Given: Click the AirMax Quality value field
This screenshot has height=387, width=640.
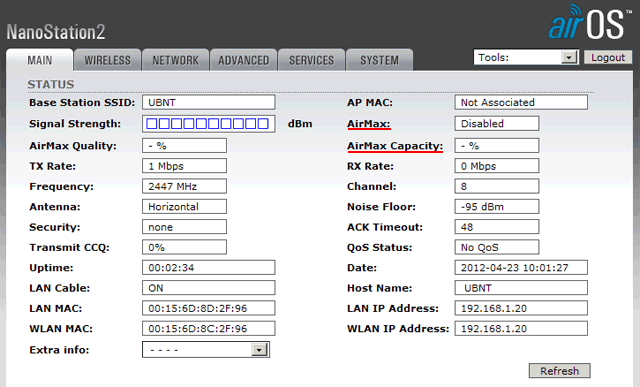Looking at the screenshot, I should [x=184, y=146].
